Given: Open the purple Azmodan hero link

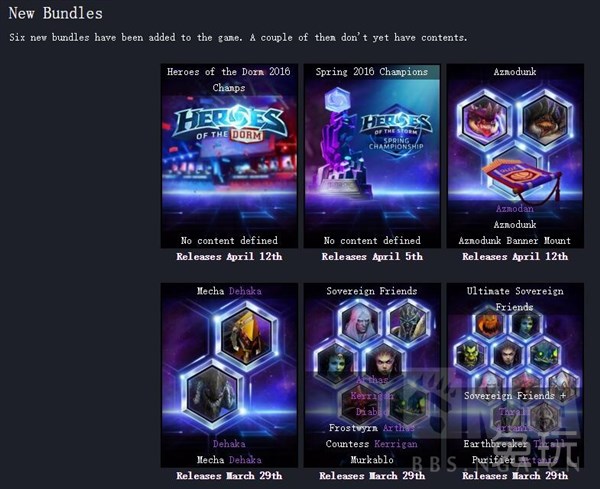Looking at the screenshot, I should 515,209.
